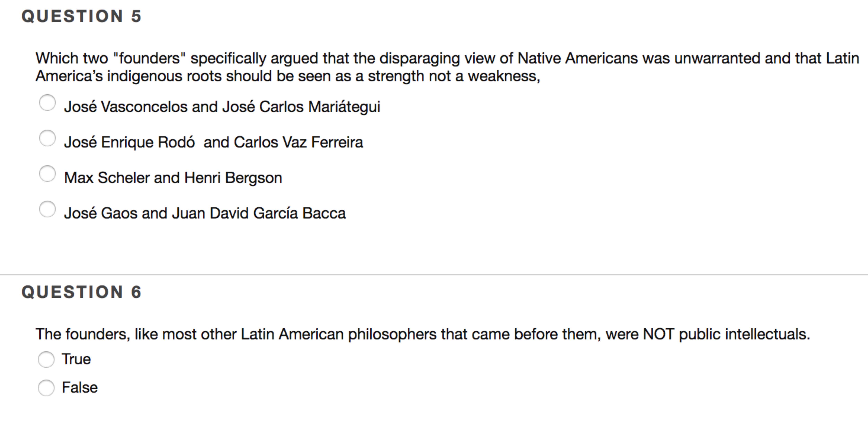
Task: Click the "José Gaos and Juan David García Bacca" text
Action: coord(205,213)
